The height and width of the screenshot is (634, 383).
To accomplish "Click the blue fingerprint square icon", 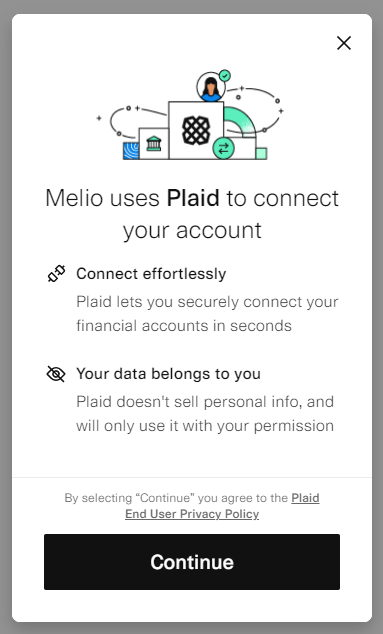I will pyautogui.click(x=131, y=150).
